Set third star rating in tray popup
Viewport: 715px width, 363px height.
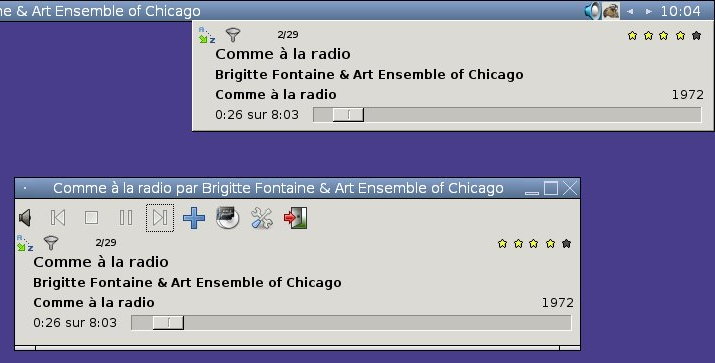point(663,36)
